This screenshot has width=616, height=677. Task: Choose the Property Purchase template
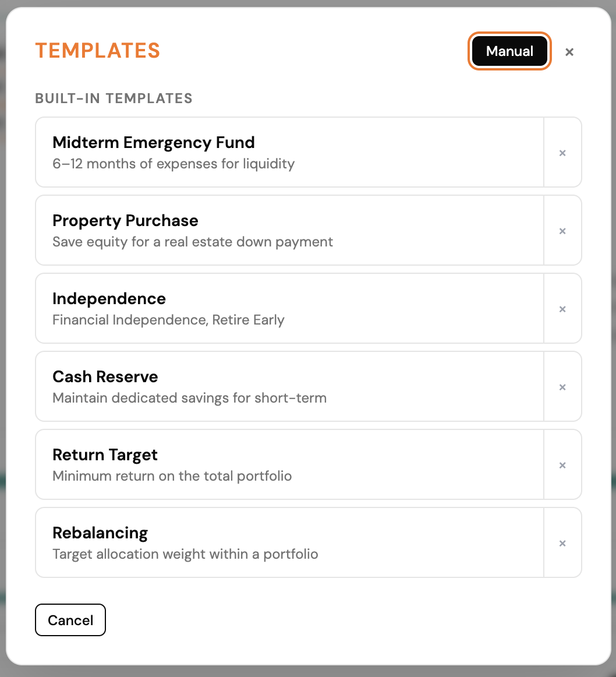pyautogui.click(x=289, y=231)
